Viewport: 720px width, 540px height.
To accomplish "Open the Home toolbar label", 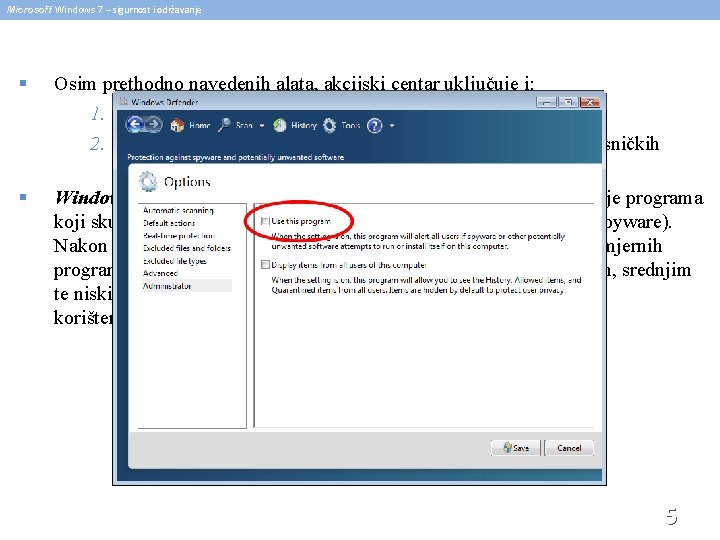I will [199, 125].
